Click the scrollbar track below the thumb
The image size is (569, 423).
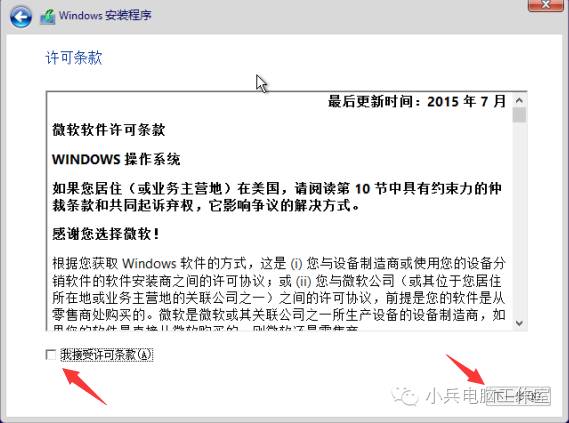pyautogui.click(x=519, y=220)
